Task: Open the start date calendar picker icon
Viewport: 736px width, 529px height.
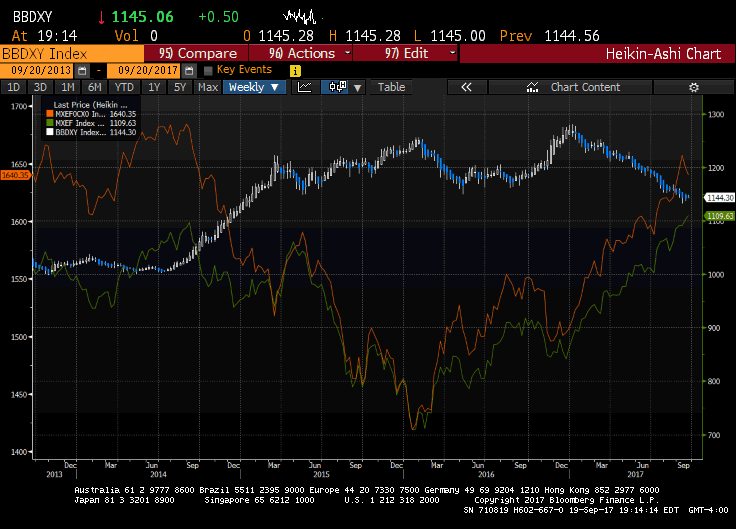Action: pos(82,71)
